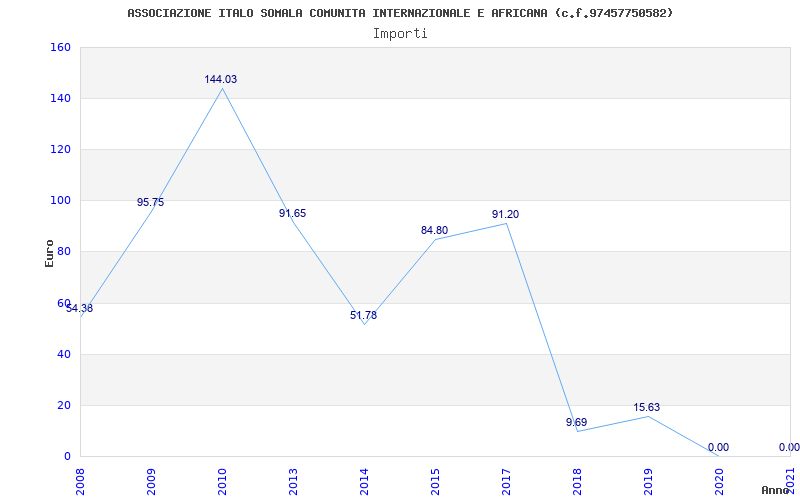Image resolution: width=800 pixels, height=500 pixels.
Task: Click the Euro axis title
Action: pyautogui.click(x=49, y=253)
